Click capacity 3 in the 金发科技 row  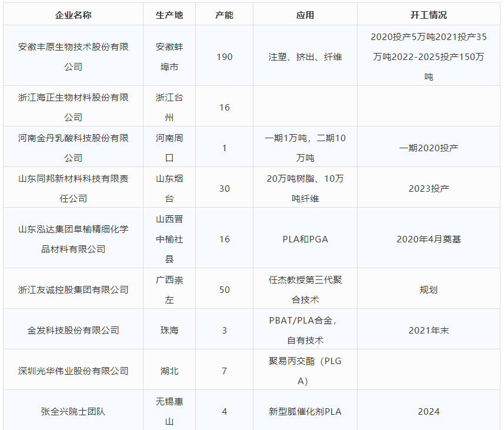pyautogui.click(x=224, y=330)
